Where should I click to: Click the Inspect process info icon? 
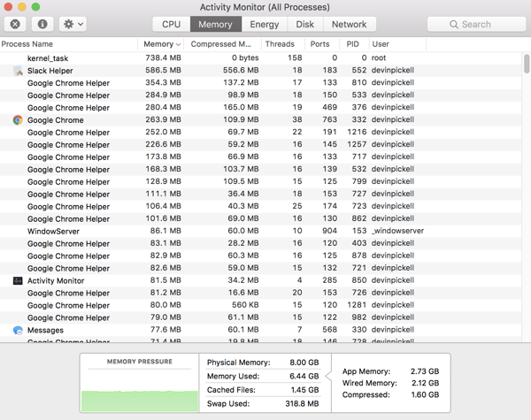[42, 24]
